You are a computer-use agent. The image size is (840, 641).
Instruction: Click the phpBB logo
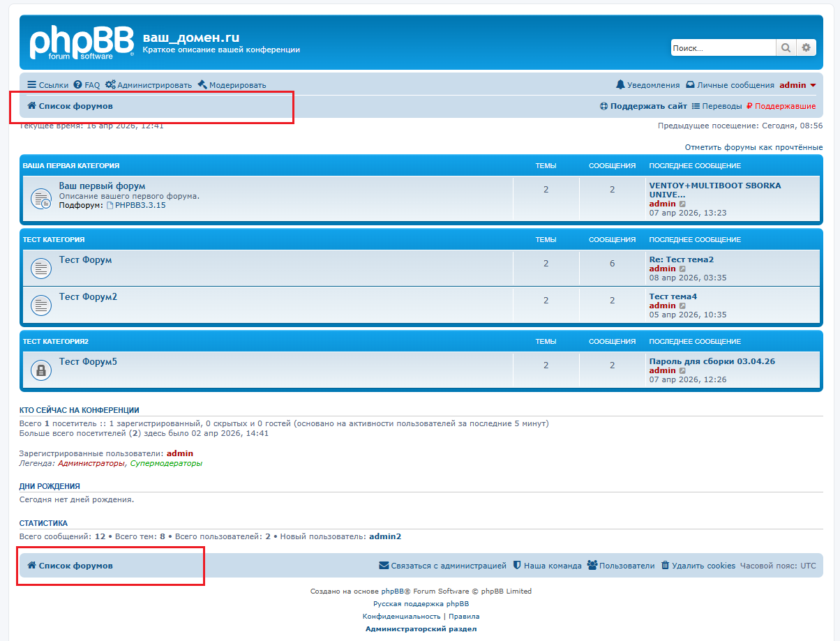pos(82,43)
